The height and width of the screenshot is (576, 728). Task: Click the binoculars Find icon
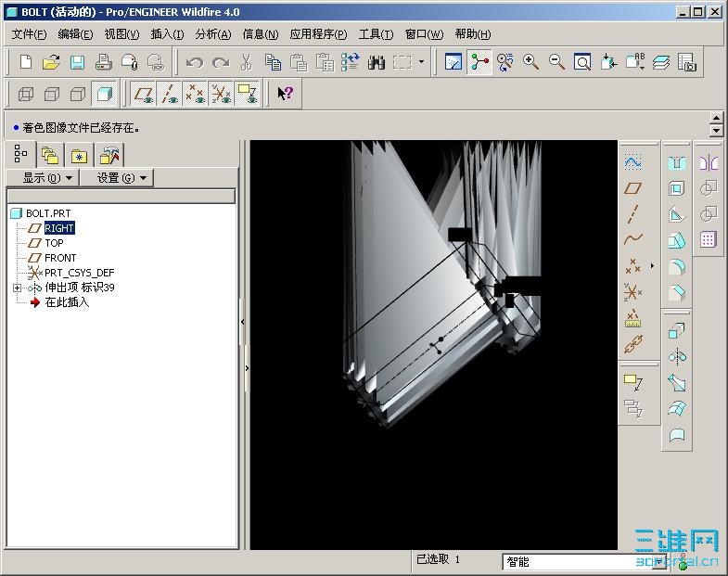(x=377, y=62)
